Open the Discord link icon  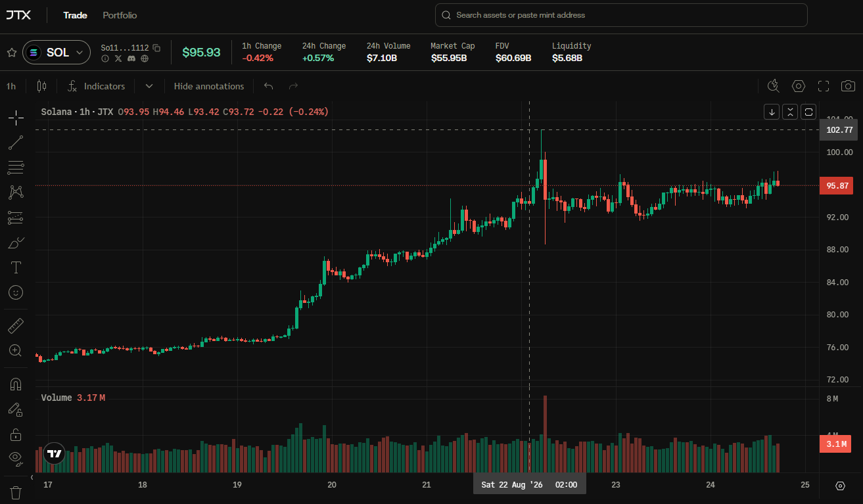click(x=131, y=58)
